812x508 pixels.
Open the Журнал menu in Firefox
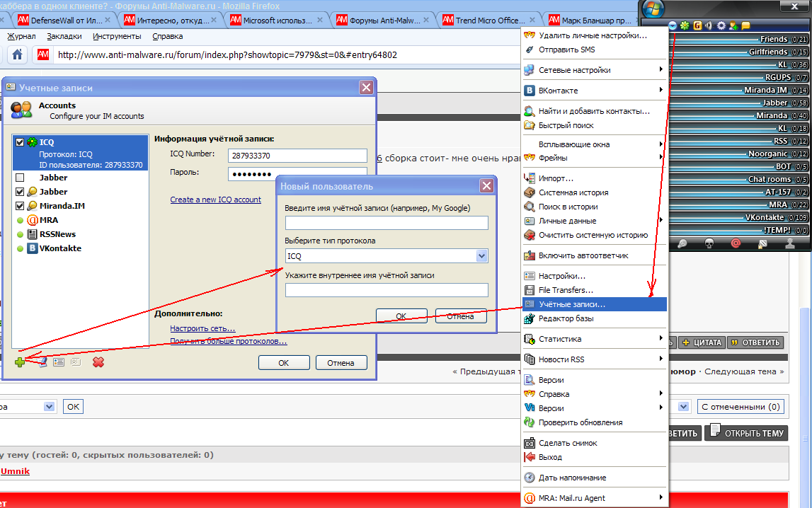click(21, 36)
